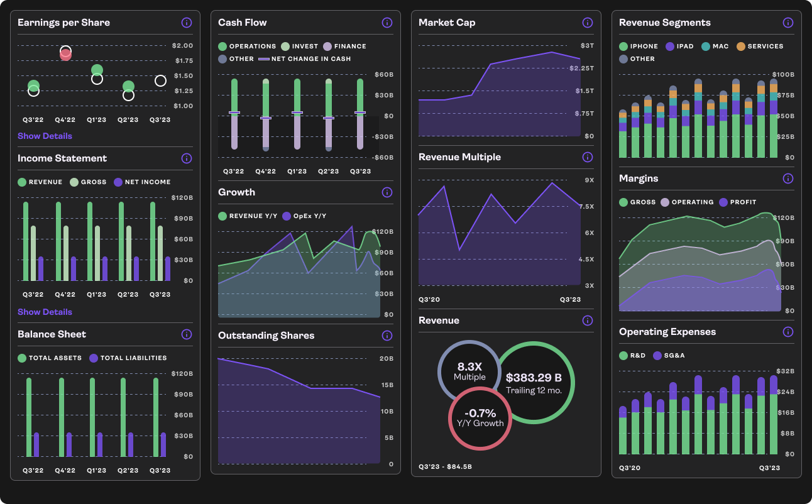Click the Services orange legend swatch
This screenshot has width=812, height=504.
pos(741,47)
